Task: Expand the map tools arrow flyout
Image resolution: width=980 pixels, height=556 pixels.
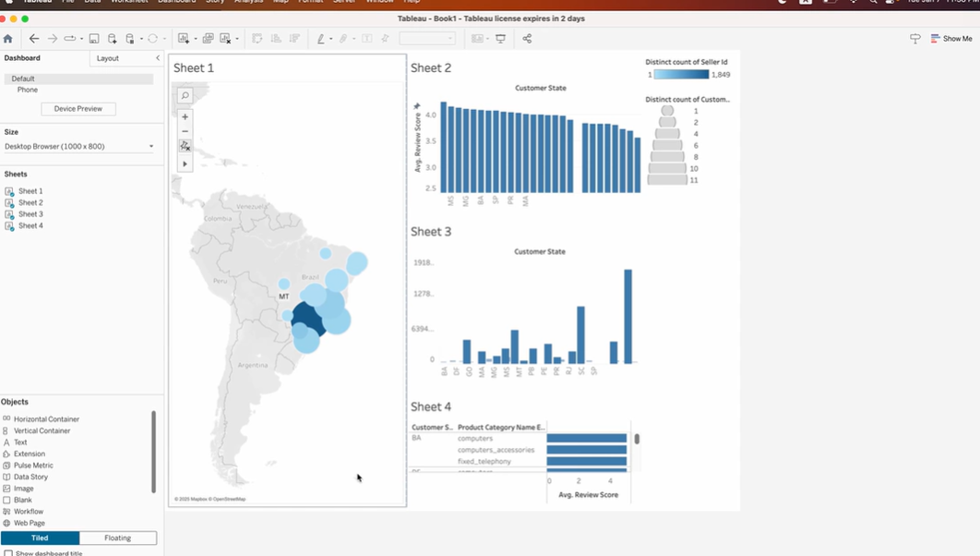Action: (185, 163)
